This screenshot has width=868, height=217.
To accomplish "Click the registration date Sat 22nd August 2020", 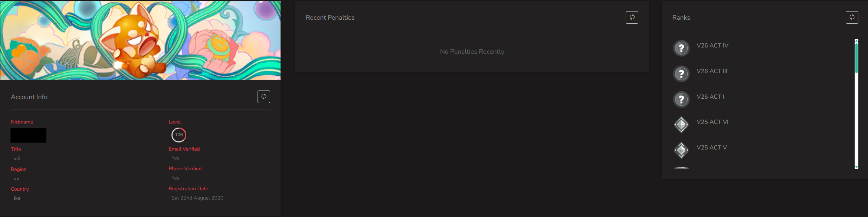I will pyautogui.click(x=197, y=198).
